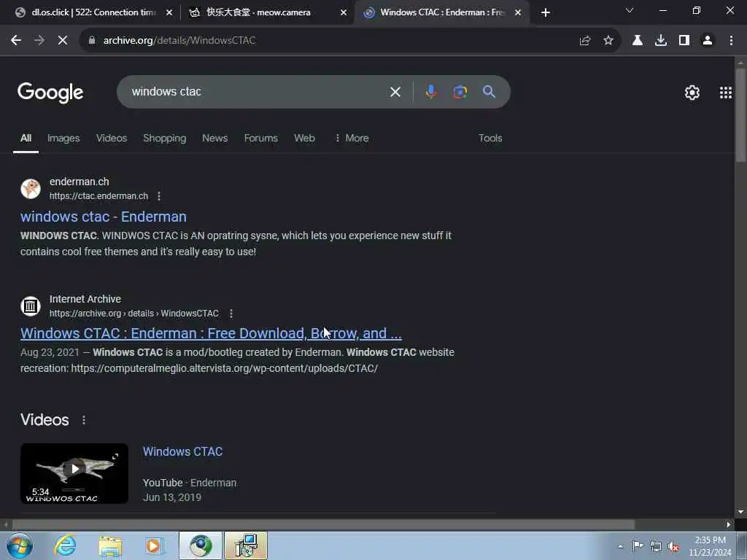Bookmark this page with the star icon
Screen dimensions: 747x560
608,41
